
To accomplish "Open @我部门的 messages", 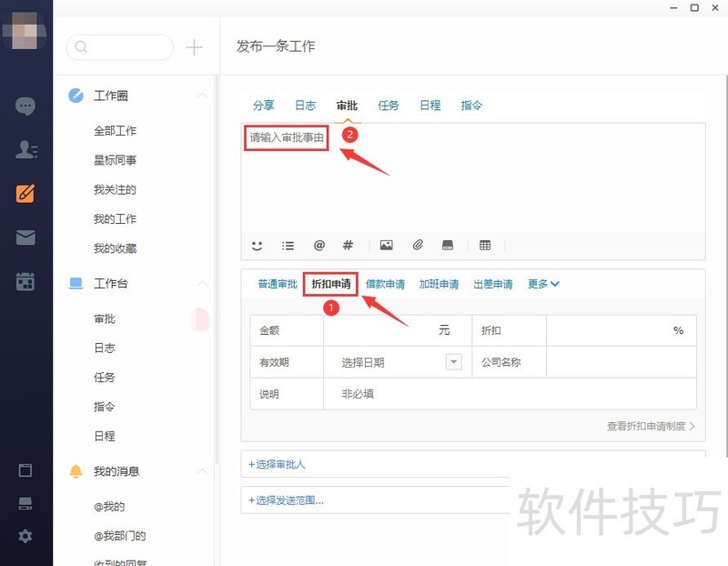I will click(x=120, y=536).
